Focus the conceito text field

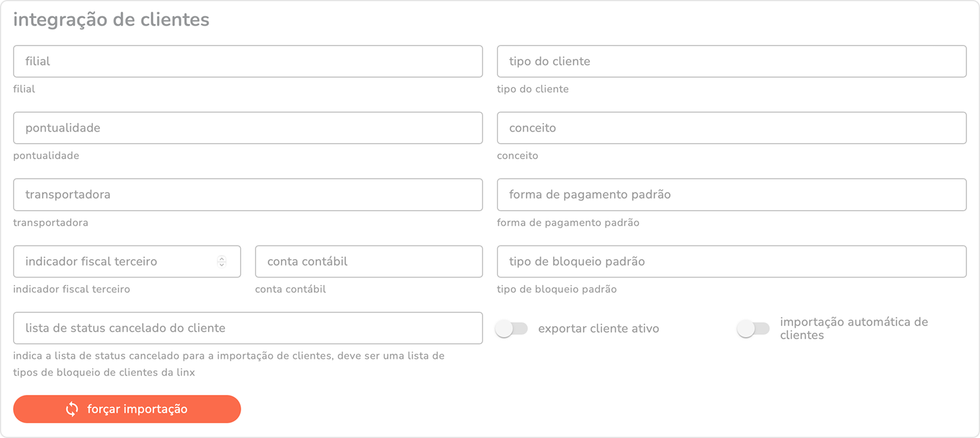coord(731,128)
